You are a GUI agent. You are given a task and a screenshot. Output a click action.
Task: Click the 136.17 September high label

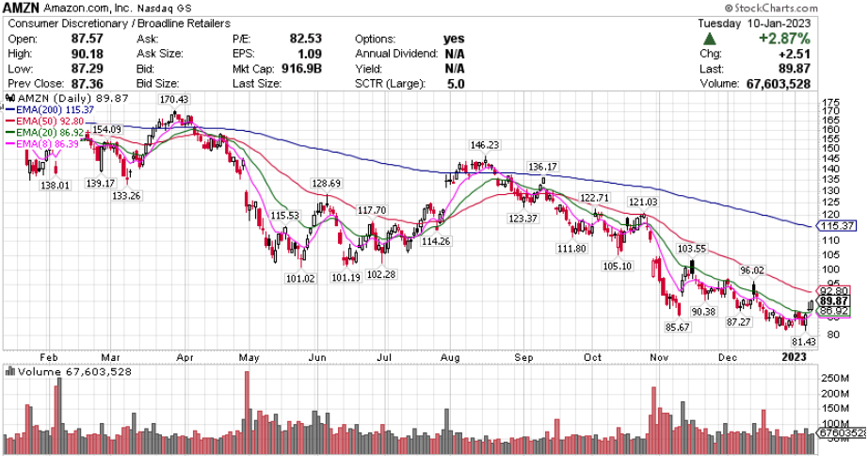click(x=542, y=167)
